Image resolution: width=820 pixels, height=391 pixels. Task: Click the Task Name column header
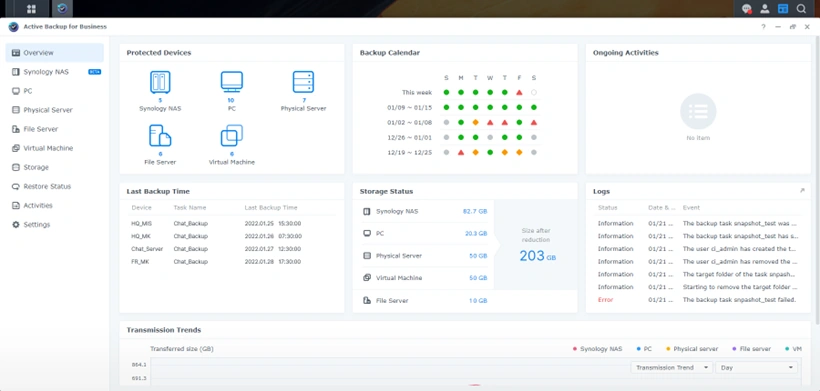coord(190,208)
